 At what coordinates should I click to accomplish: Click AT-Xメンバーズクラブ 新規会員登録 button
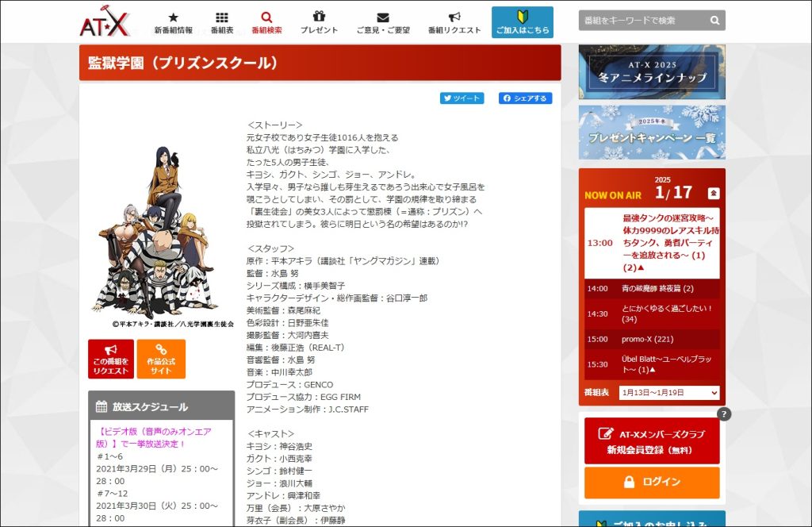pyautogui.click(x=652, y=441)
